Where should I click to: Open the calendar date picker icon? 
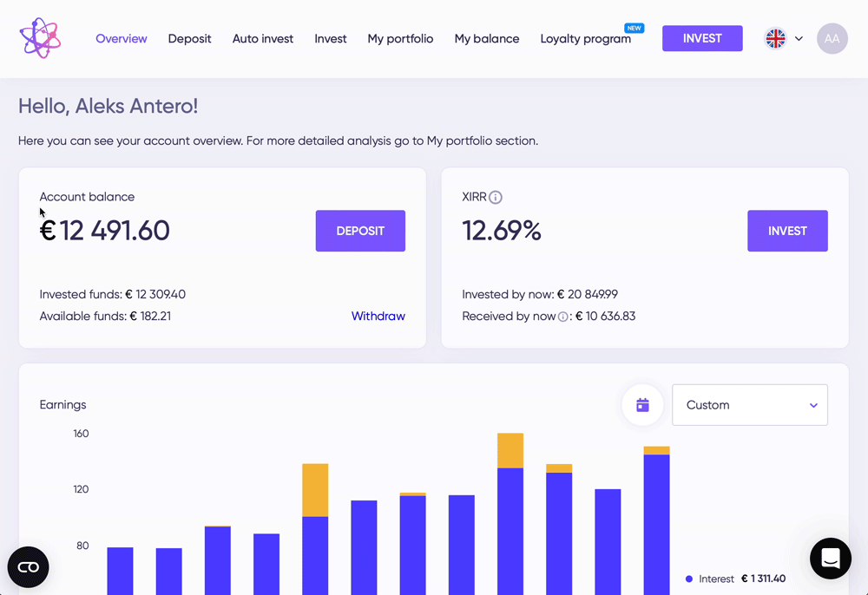click(x=642, y=405)
